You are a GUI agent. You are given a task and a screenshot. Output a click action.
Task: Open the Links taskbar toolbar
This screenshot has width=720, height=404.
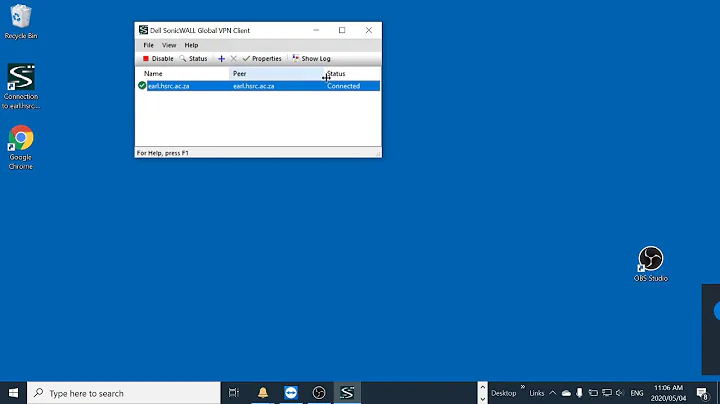pyautogui.click(x=536, y=393)
